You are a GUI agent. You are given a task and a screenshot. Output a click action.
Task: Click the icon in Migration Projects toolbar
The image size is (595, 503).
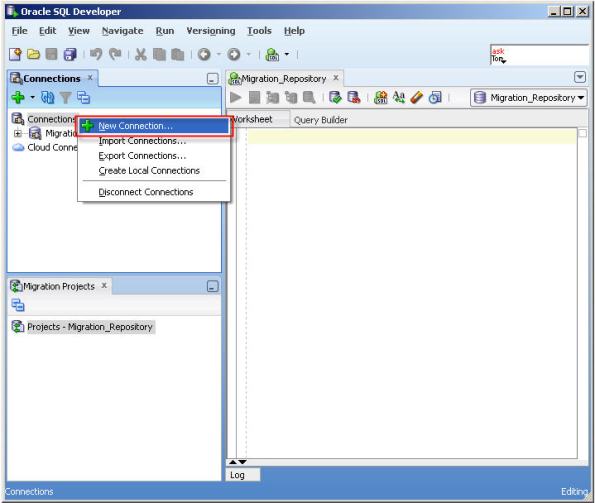point(17,305)
